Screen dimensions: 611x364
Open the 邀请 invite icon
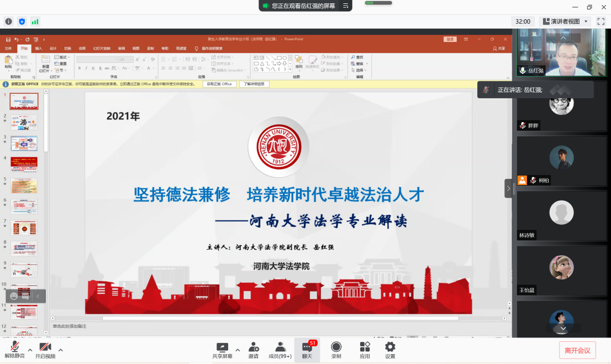[254, 350]
